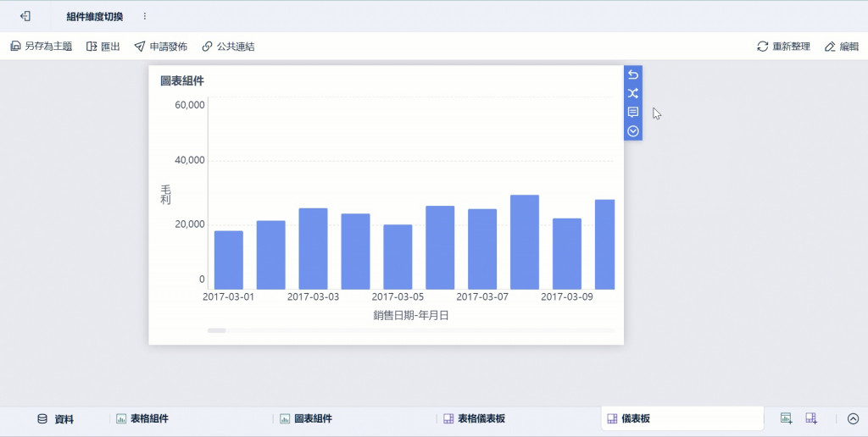868x437 pixels.
Task: Switch to the 表格組件 tab
Action: [142, 418]
